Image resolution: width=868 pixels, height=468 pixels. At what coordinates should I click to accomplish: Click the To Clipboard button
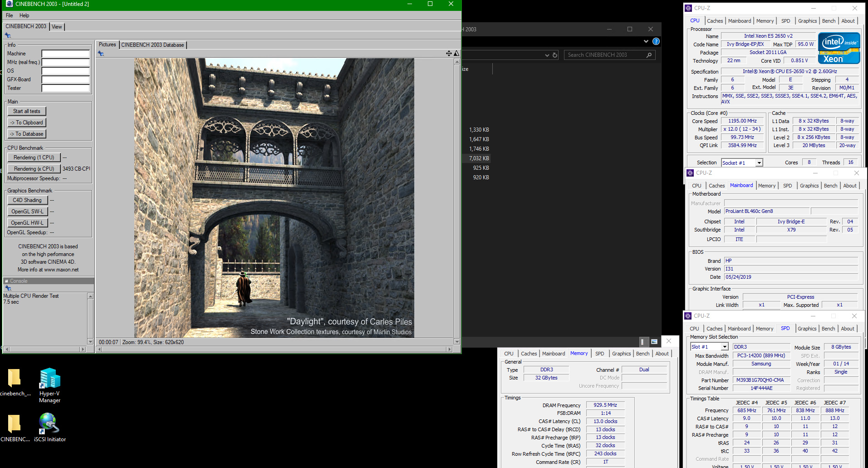(x=27, y=123)
